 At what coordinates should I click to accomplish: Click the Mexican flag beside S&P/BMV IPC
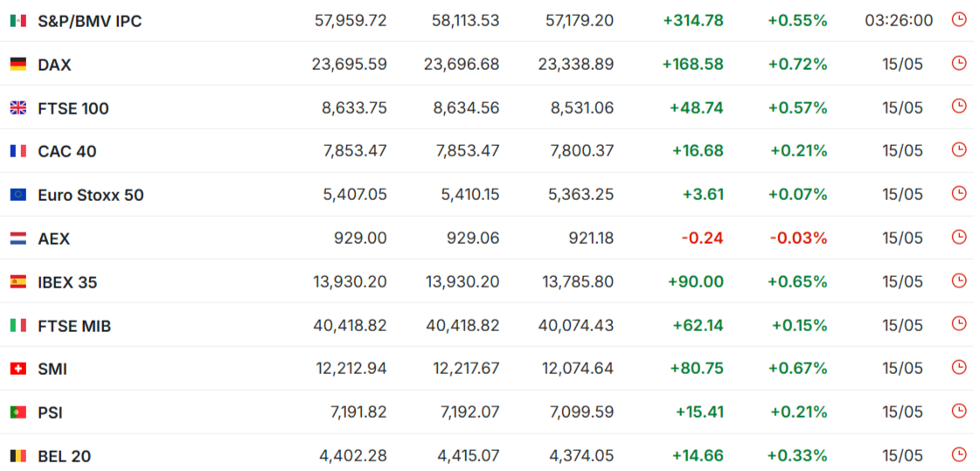click(x=18, y=21)
